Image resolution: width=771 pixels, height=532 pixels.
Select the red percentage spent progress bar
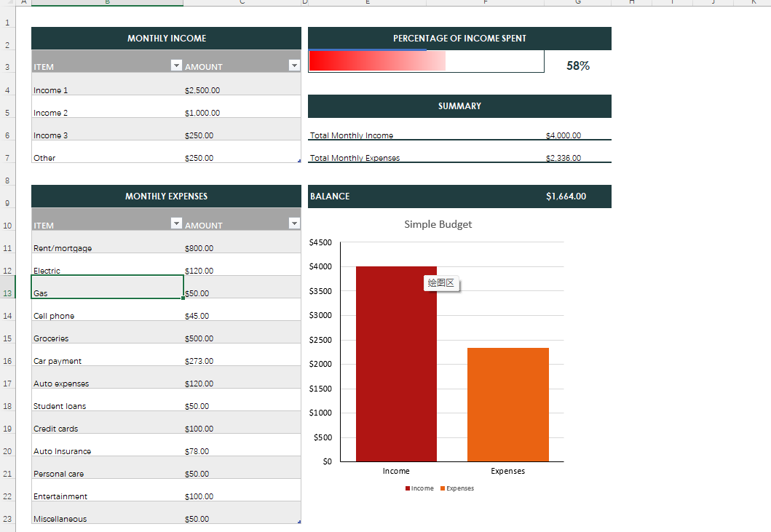(x=377, y=61)
